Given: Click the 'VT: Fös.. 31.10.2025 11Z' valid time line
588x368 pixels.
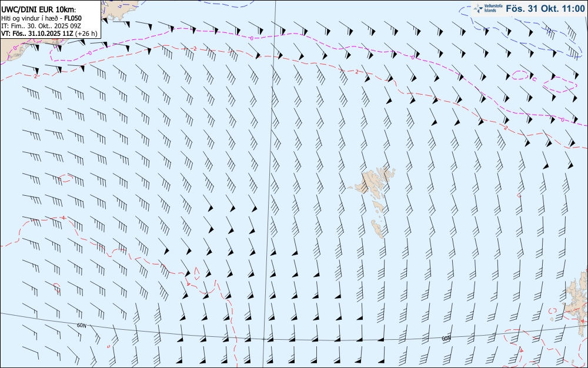Looking at the screenshot, I should [49, 34].
